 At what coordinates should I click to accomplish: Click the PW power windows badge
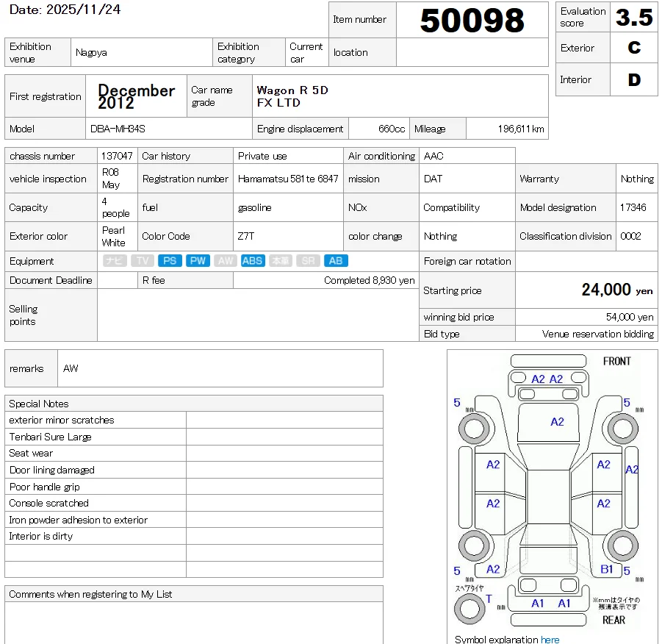197,260
